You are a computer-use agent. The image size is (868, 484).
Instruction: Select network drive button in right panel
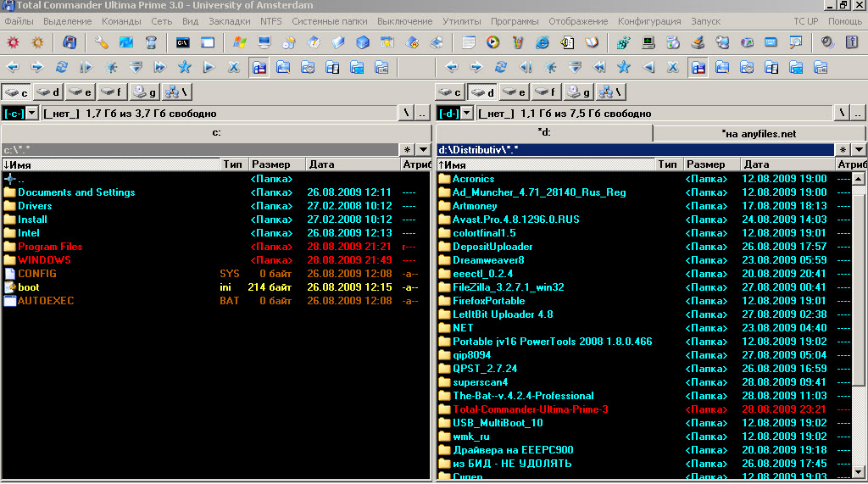click(x=612, y=92)
